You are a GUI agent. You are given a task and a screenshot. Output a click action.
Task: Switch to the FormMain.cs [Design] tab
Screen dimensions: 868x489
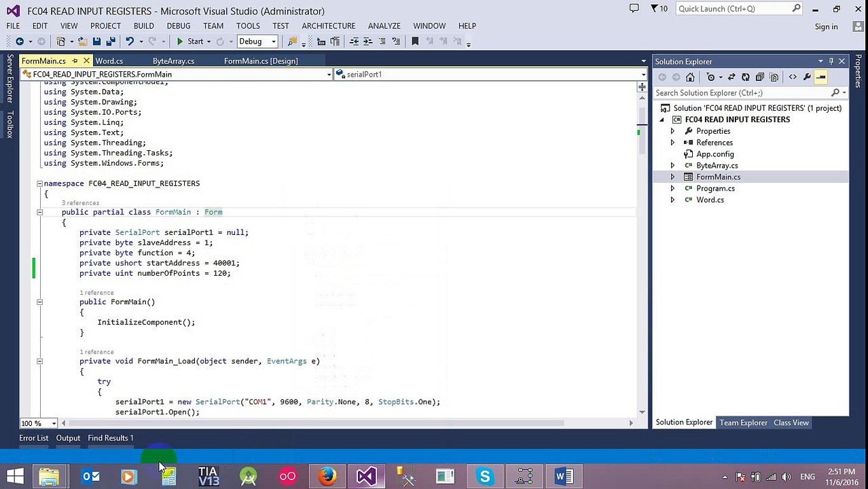(x=261, y=61)
